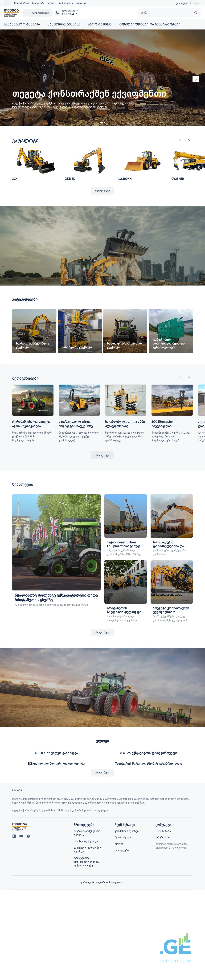Open the JCB Caucasus 2022 news item
The height and width of the screenshot is (980, 205).
click(172, 591)
